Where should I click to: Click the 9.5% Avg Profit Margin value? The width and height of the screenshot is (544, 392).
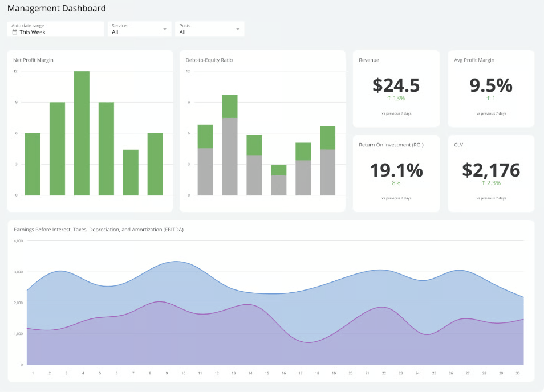point(490,85)
